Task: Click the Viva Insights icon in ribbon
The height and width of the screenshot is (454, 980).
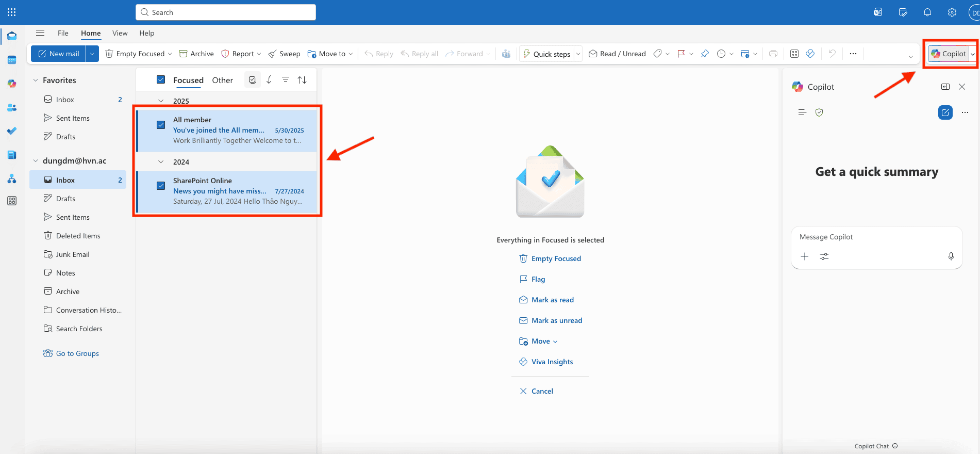Action: [810, 54]
